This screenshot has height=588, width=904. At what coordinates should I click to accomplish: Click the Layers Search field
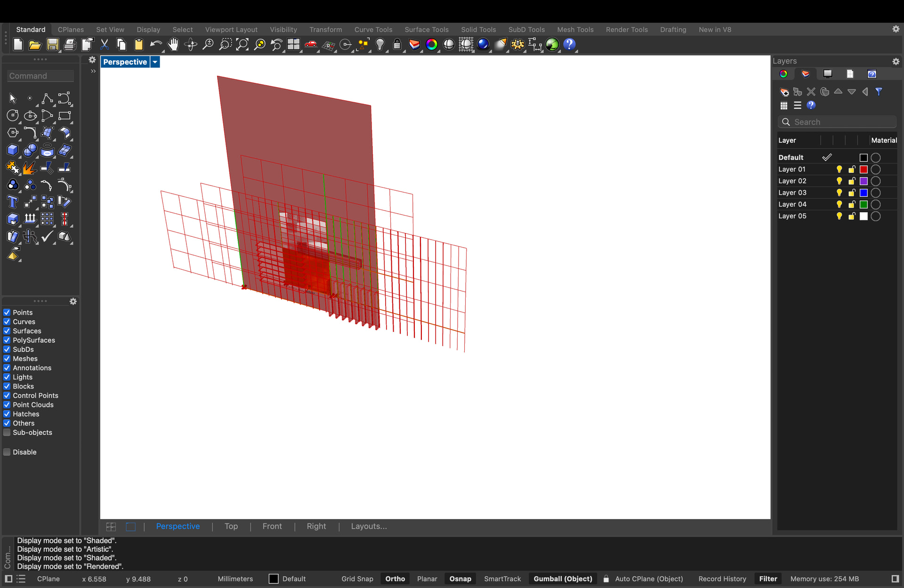coord(837,122)
